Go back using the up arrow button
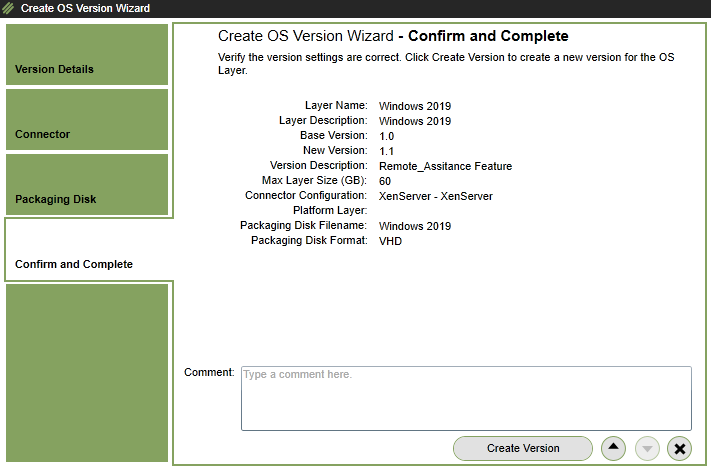The image size is (711, 471). coord(613,448)
